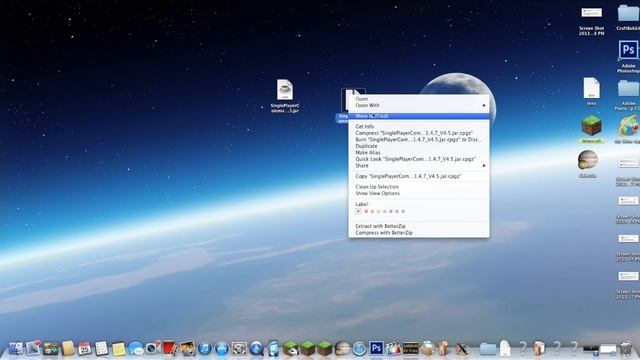Choose Copy SinglePlayerCom… menu entry
The image size is (640, 360).
(x=419, y=176)
